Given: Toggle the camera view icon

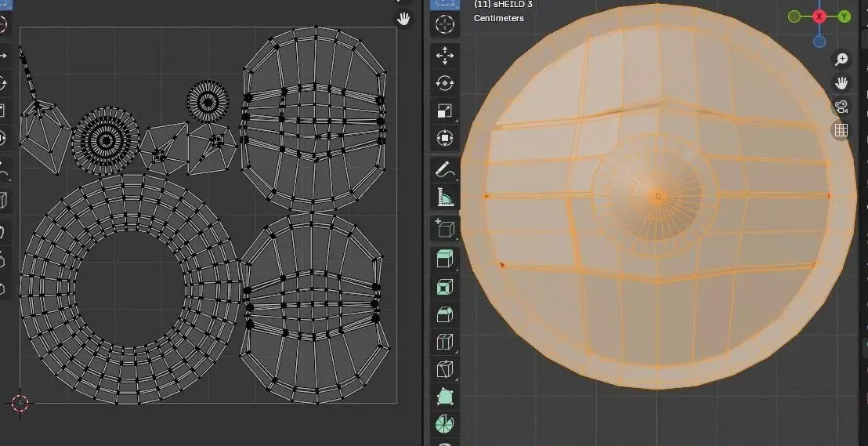Looking at the screenshot, I should pyautogui.click(x=841, y=107).
